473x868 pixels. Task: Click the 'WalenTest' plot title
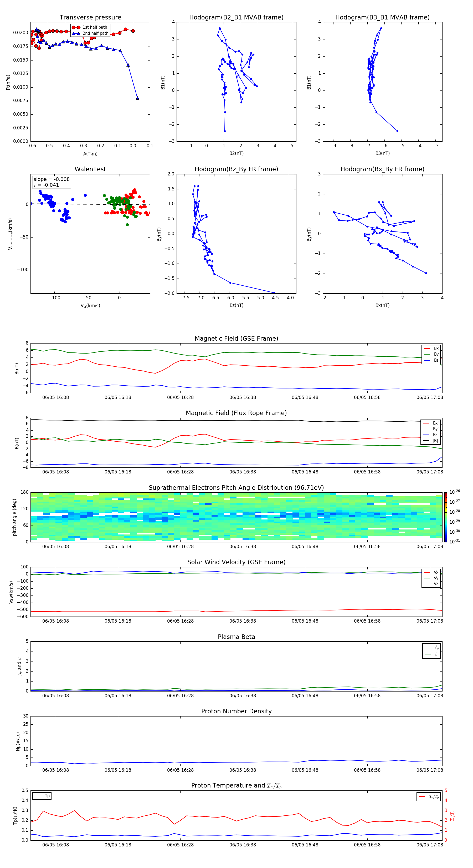coord(90,169)
